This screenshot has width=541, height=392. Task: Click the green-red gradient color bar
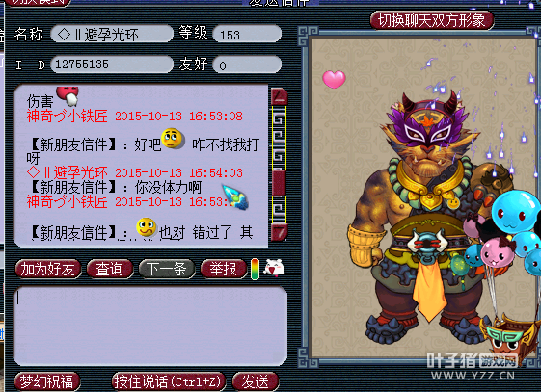point(255,269)
